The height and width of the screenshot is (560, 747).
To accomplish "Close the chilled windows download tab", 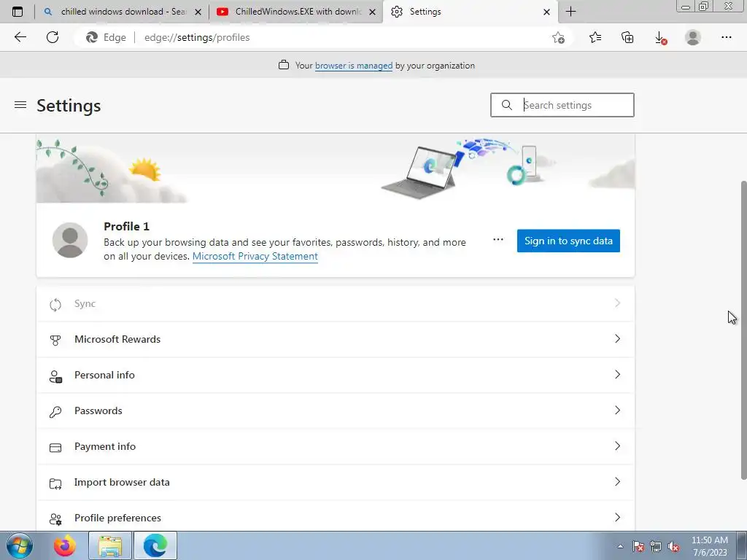I will 198,12.
